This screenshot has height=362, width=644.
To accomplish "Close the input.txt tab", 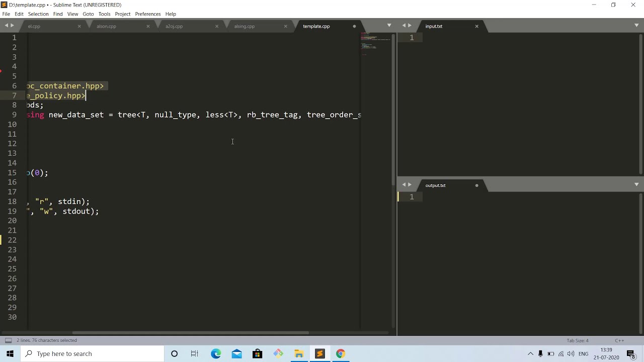I will coord(476,26).
